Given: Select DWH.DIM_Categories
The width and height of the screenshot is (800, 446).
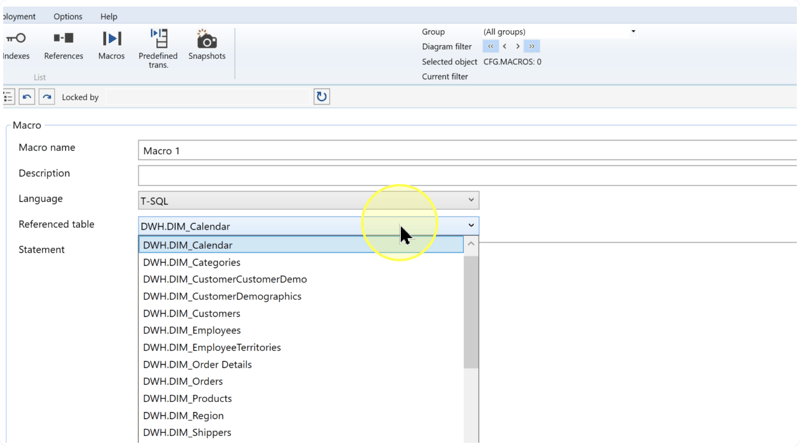Looking at the screenshot, I should 301,262.
